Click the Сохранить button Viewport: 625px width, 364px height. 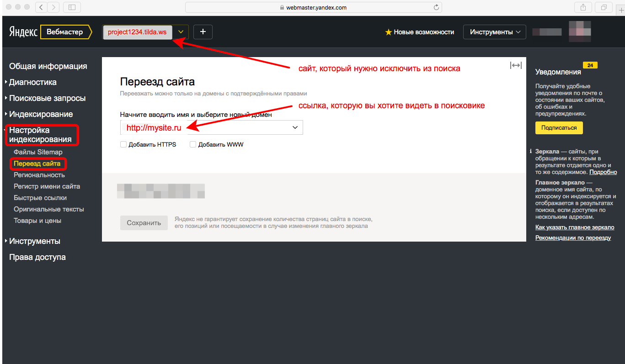coord(144,223)
